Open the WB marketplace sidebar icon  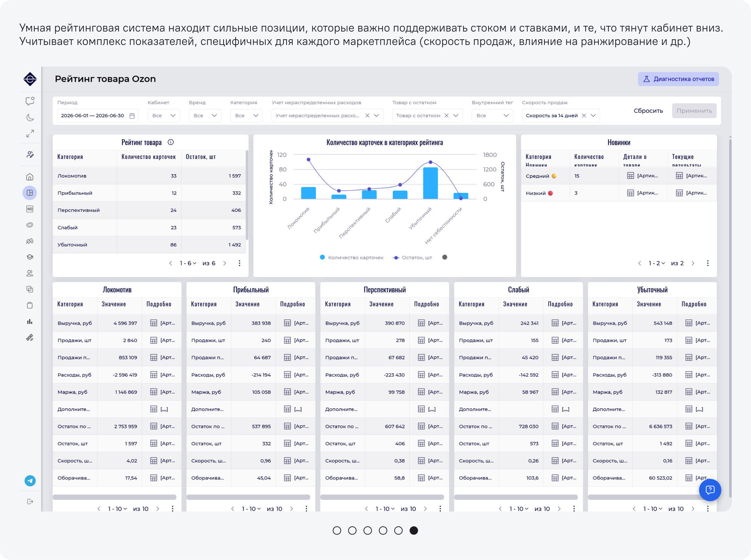[x=30, y=209]
